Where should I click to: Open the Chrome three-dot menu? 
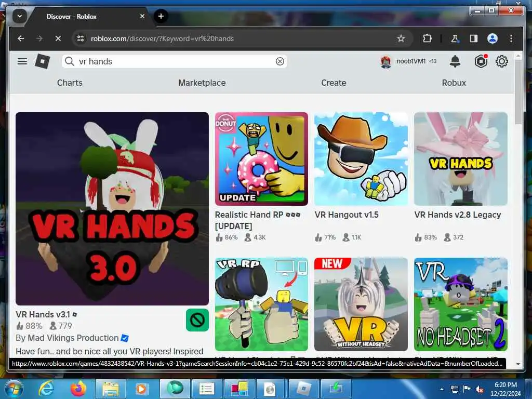(511, 38)
